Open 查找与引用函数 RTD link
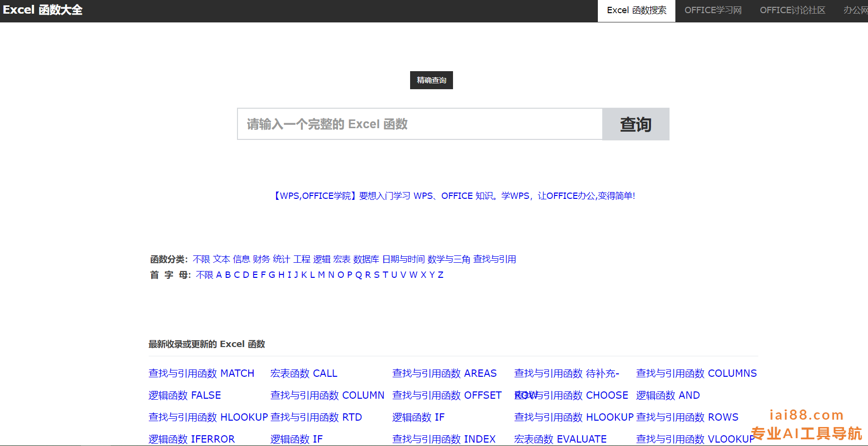 (316, 417)
